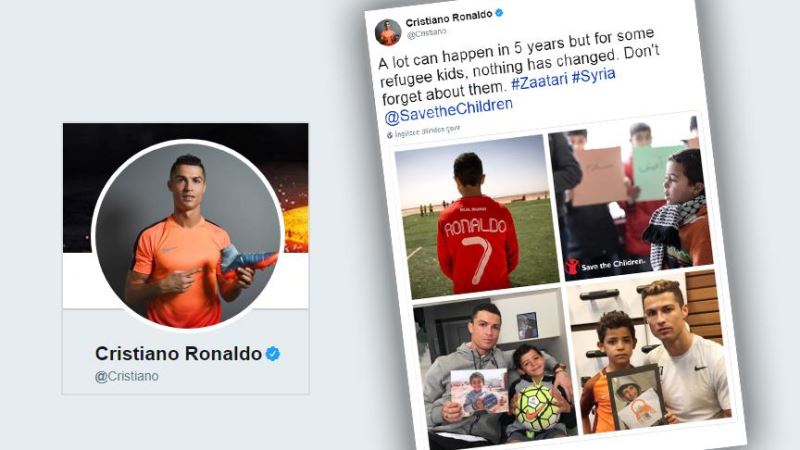Click the Cristiano Ronaldo name in the tweet header

point(449,18)
